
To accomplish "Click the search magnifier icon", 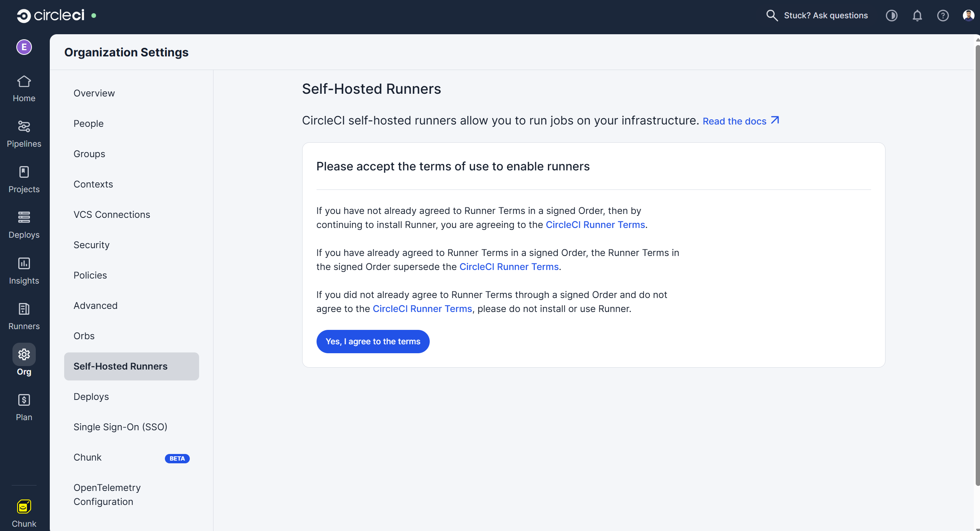I will (772, 16).
